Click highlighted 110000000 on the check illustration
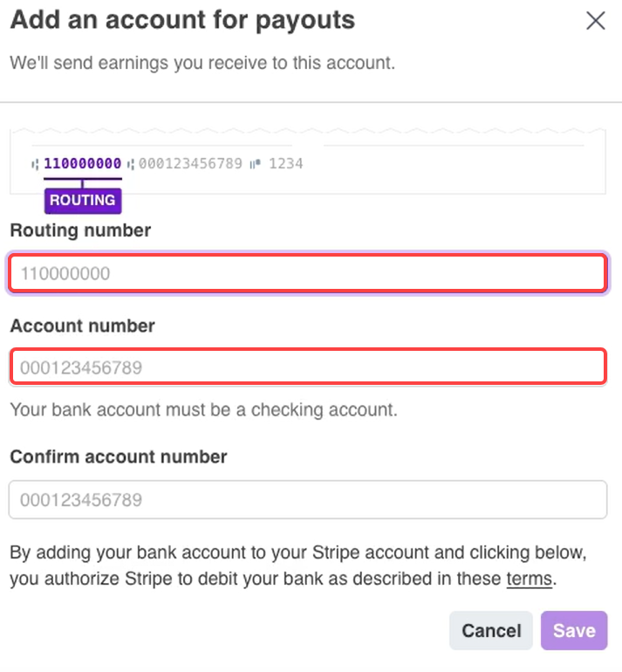622x672 pixels. pos(83,163)
